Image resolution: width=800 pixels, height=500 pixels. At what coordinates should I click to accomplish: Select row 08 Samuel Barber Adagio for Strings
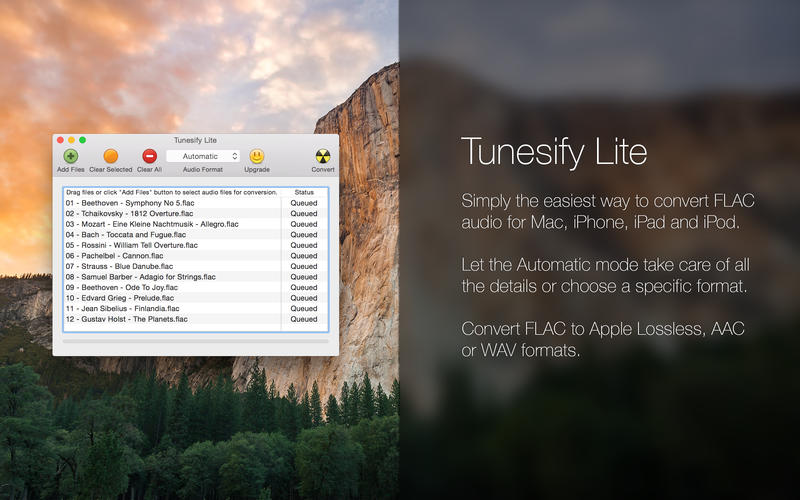click(x=196, y=277)
